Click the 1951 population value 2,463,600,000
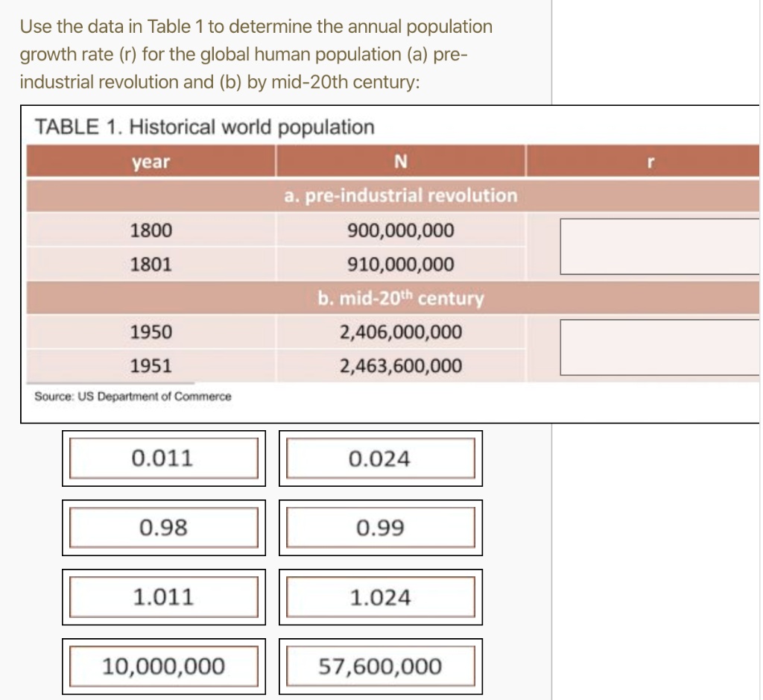This screenshot has height=700, width=763. coord(399,365)
